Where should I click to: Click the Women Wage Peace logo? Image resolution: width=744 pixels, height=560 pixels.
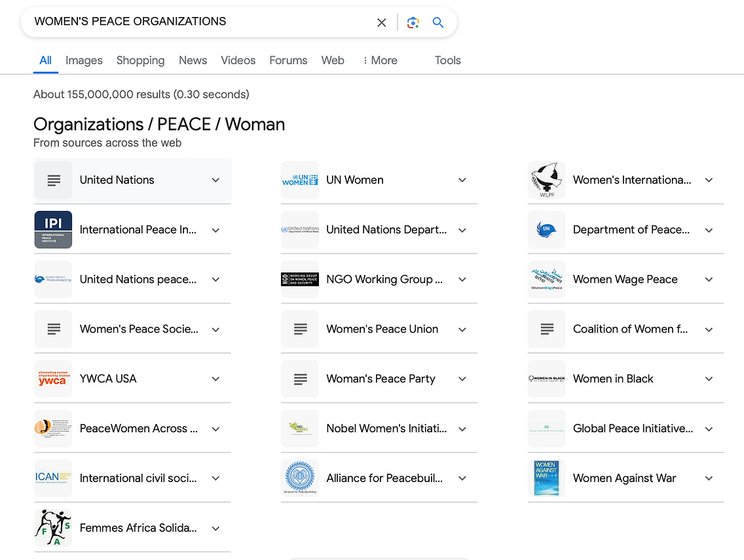coord(547,280)
